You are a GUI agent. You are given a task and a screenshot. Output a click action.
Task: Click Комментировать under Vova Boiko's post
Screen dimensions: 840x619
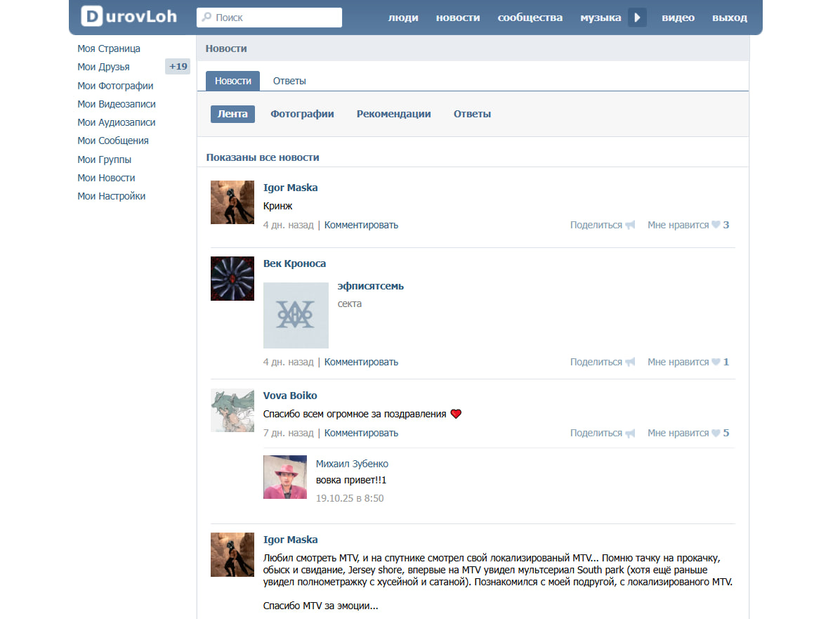[x=361, y=434]
